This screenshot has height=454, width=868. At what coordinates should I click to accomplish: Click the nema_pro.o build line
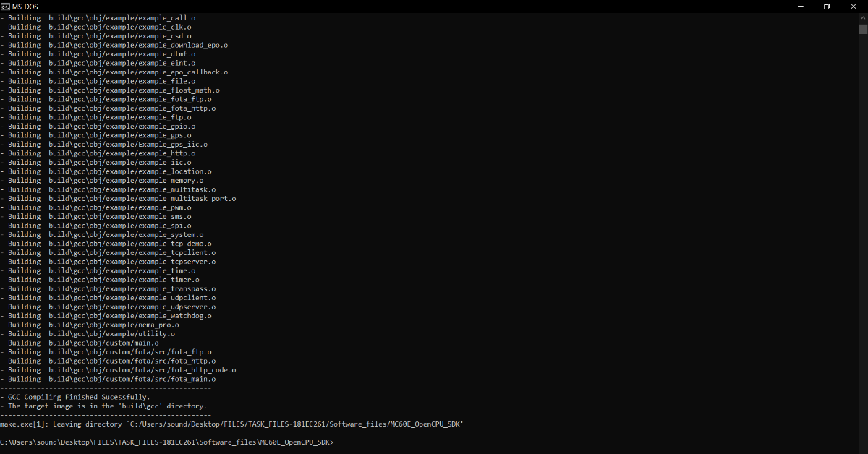click(x=90, y=325)
